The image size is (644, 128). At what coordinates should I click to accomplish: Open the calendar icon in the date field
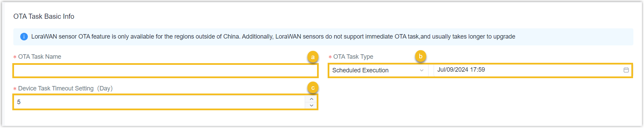click(626, 70)
